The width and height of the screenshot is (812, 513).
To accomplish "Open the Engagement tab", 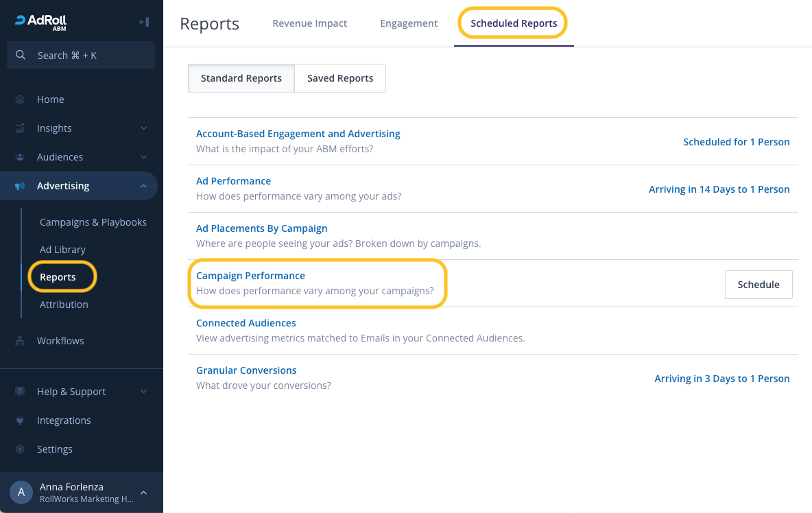I will coord(409,23).
